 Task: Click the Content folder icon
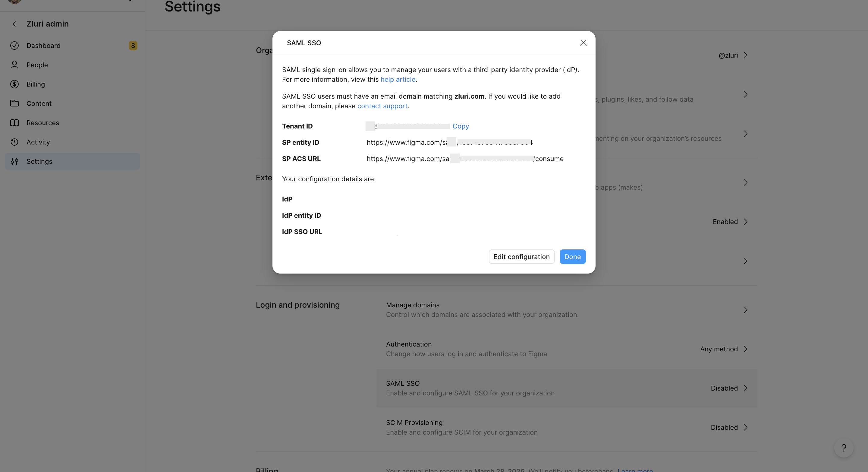point(14,103)
